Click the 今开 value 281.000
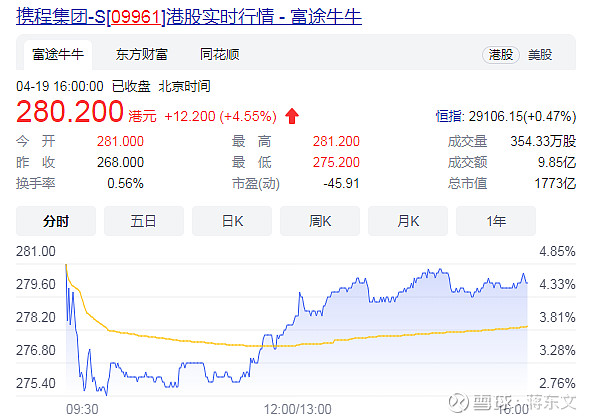The height and width of the screenshot is (420, 594). (120, 141)
